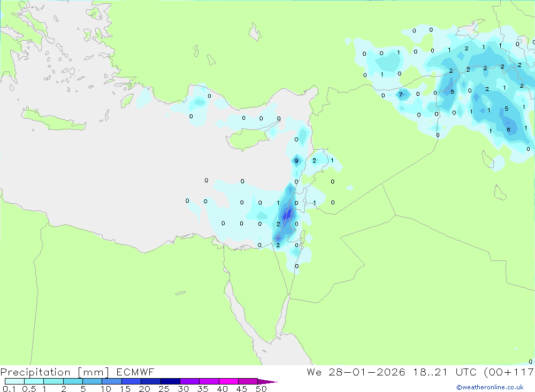Click the island of Cyprus on the map
This screenshot has height=392, width=535.
(249, 138)
